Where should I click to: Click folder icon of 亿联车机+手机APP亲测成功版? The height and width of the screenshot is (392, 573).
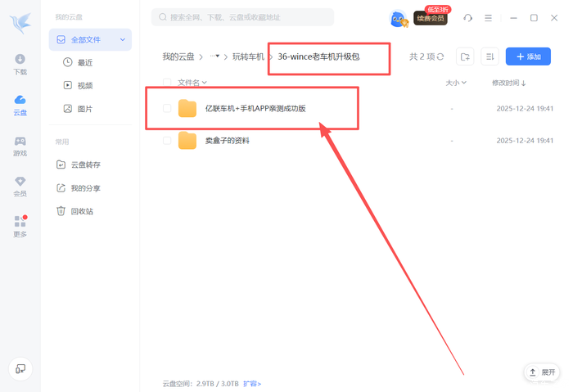click(187, 109)
